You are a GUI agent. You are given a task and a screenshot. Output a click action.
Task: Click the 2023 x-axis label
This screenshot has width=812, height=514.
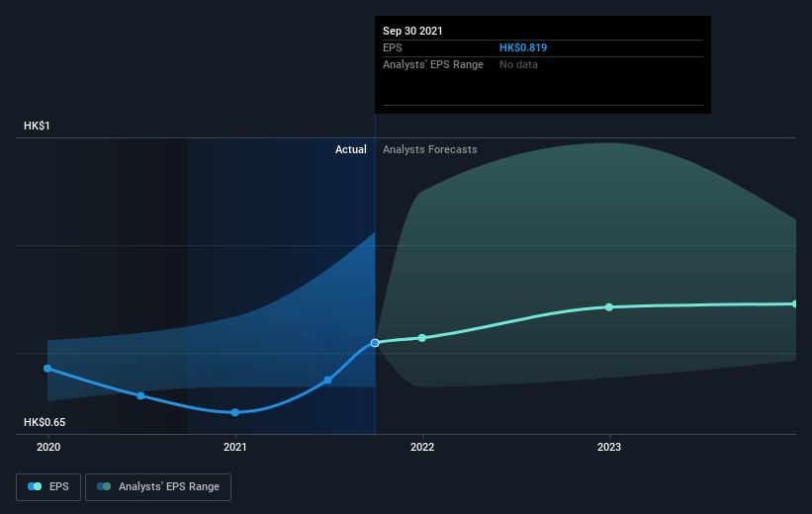coord(609,447)
